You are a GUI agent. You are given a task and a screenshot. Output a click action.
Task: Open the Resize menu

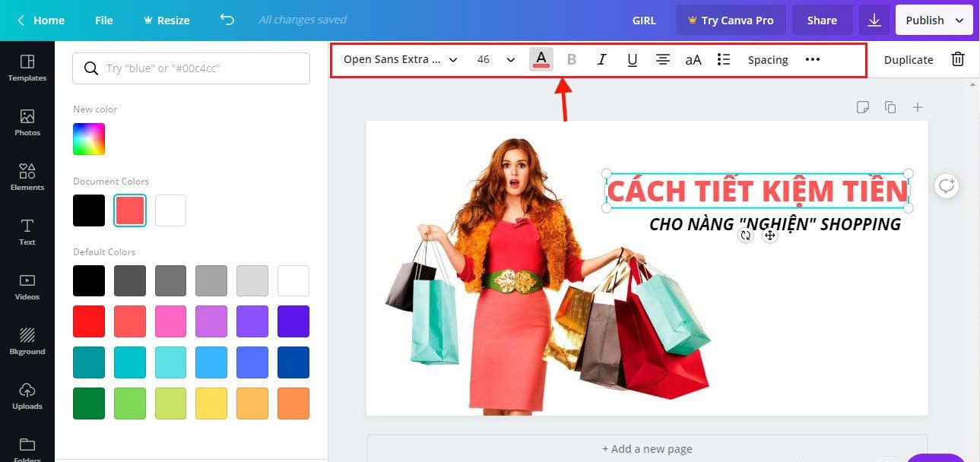click(x=167, y=21)
